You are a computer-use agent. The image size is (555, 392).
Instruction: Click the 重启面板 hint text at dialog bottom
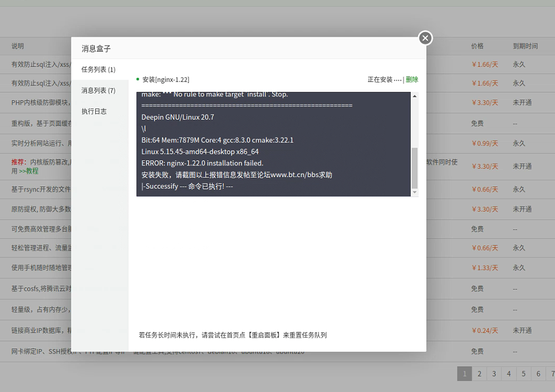pos(233,335)
